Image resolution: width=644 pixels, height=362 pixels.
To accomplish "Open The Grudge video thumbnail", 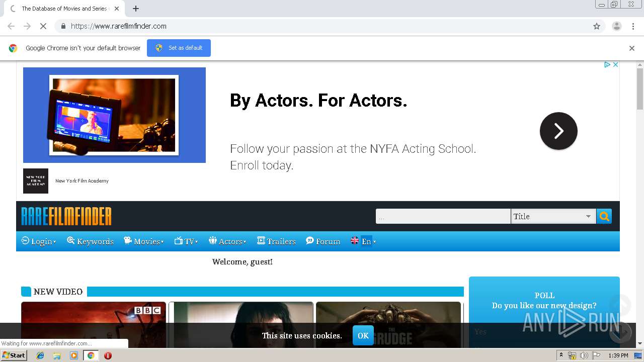I will (388, 325).
